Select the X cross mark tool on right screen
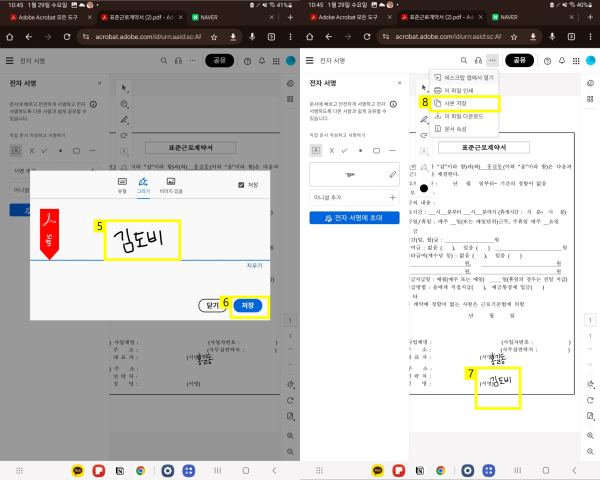The width and height of the screenshot is (600, 480). (x=332, y=150)
